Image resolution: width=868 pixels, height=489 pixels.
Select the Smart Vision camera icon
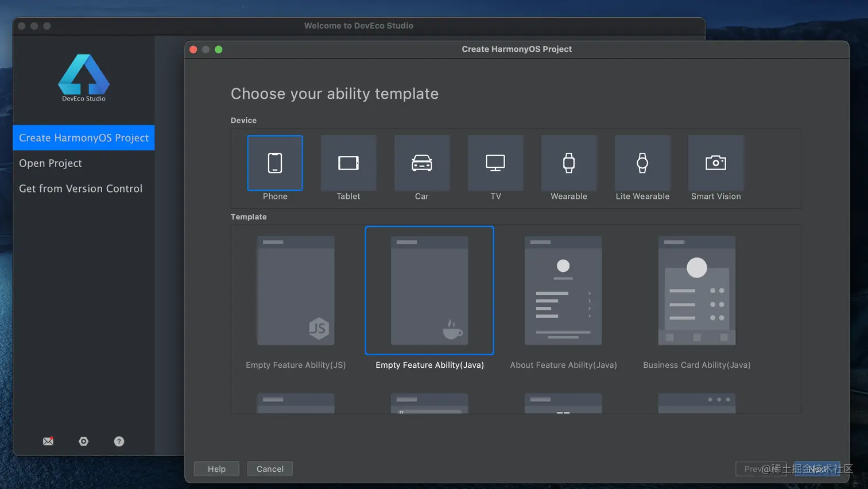point(716,163)
